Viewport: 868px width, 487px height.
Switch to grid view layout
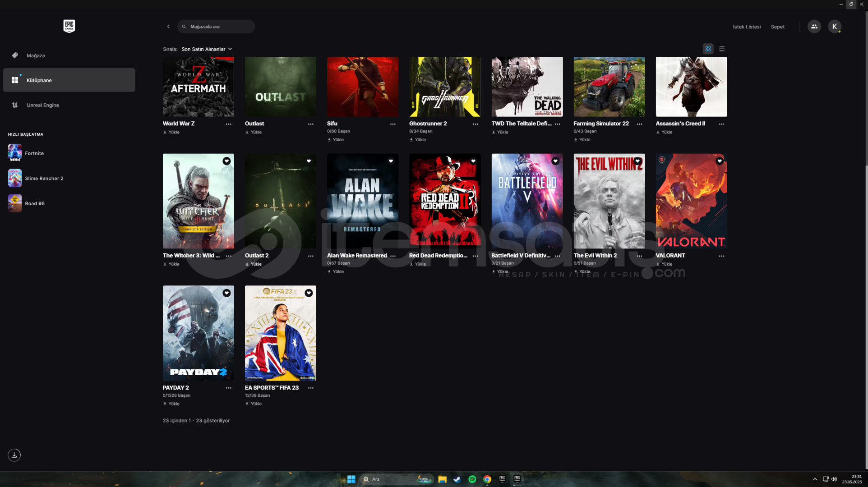coord(708,49)
